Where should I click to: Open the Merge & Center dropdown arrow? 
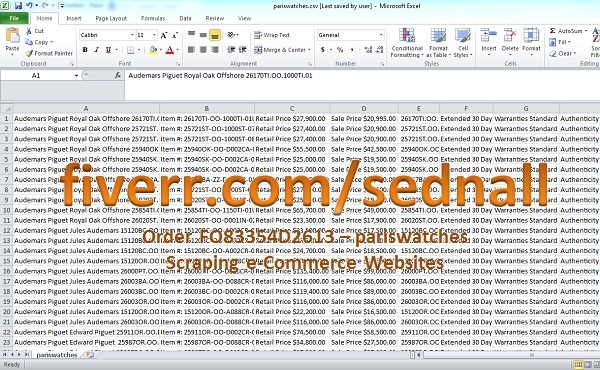pyautogui.click(x=309, y=50)
